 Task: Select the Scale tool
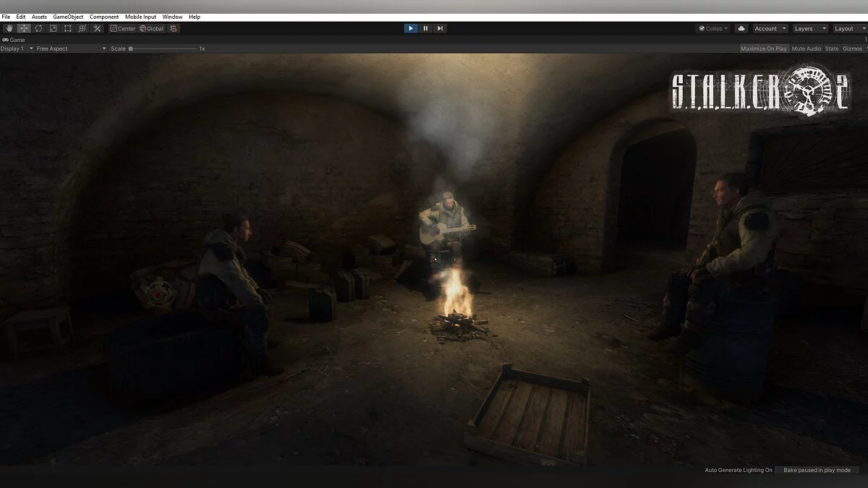pos(53,28)
